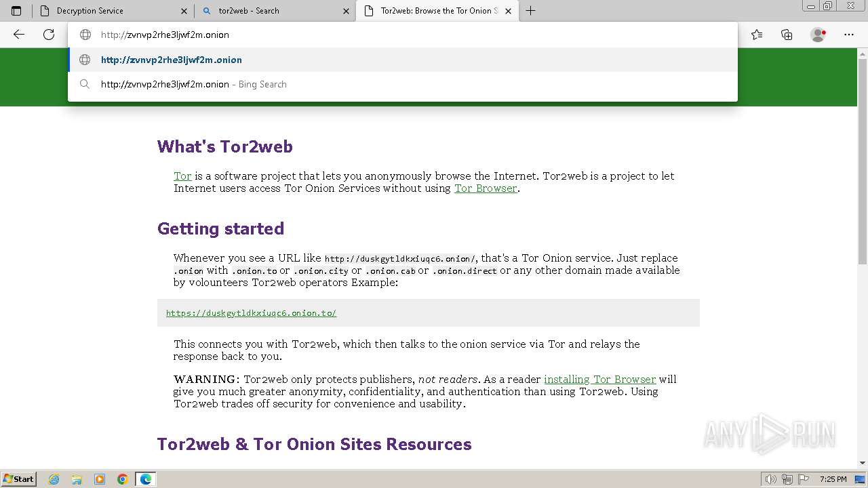Open the user profile avatar
Screen dimensions: 868x488
818,35
